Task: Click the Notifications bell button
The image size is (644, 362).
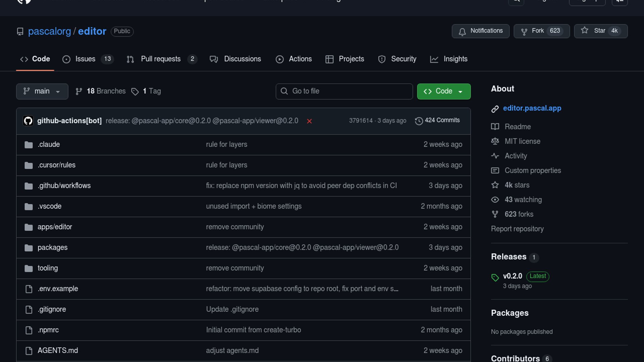Action: click(481, 31)
